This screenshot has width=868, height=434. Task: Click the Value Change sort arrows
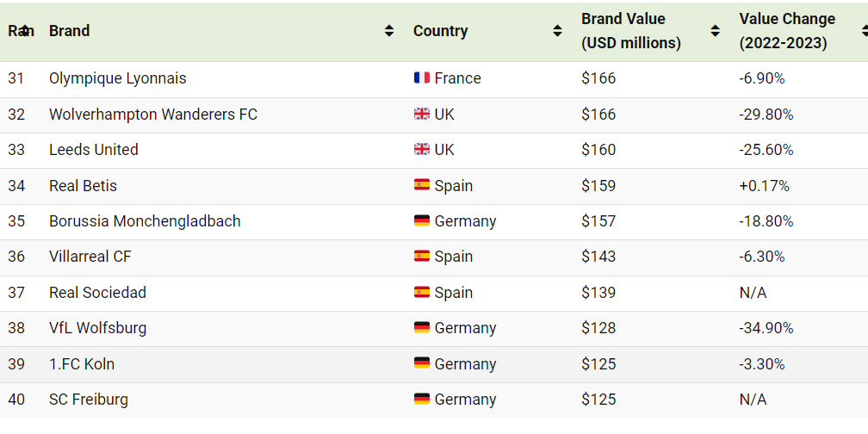tap(865, 31)
